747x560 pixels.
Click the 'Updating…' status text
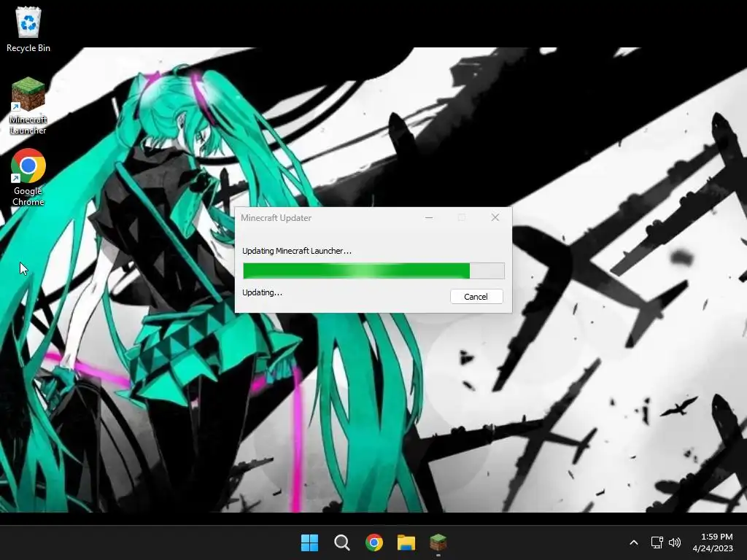[x=262, y=292]
